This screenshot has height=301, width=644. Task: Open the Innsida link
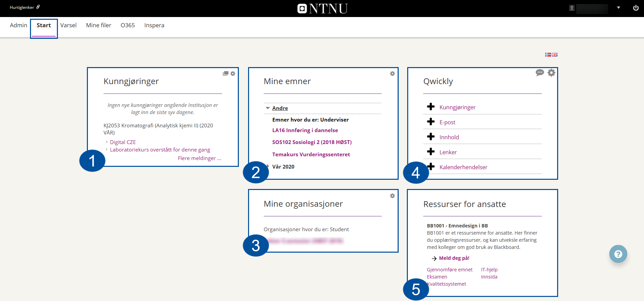click(489, 277)
